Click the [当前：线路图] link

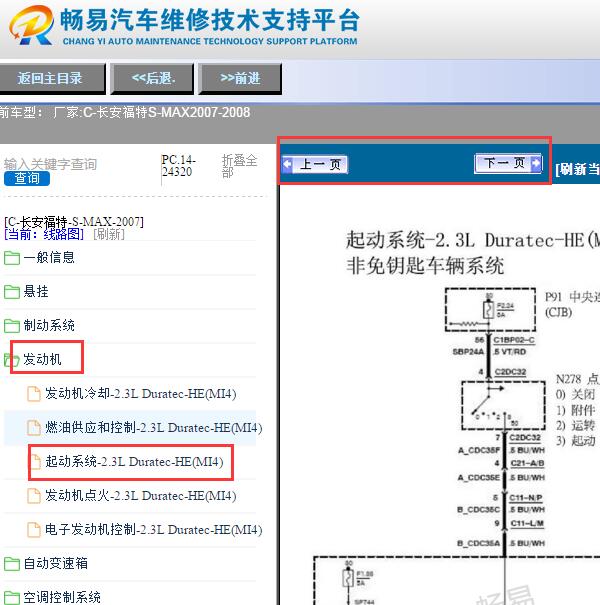pos(44,234)
